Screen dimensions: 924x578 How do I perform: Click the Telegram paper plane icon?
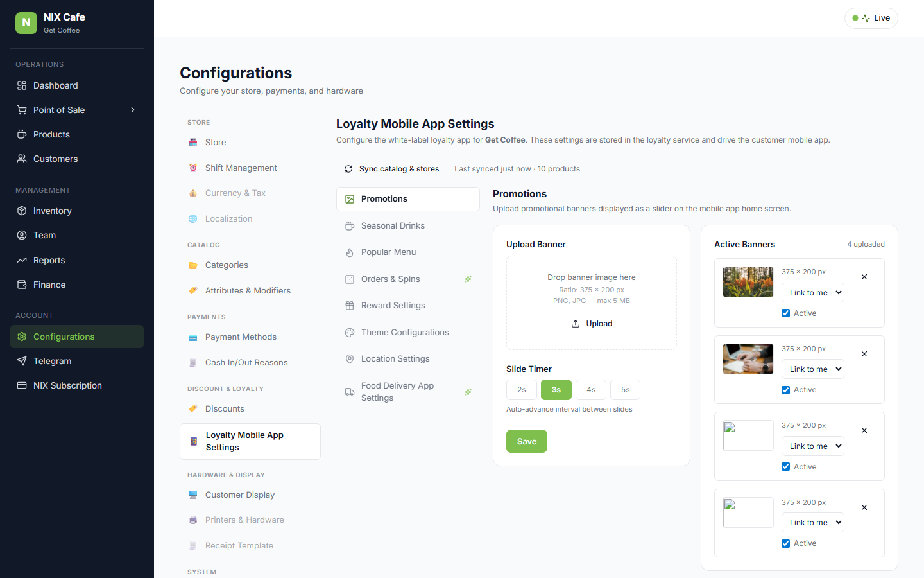coord(22,361)
